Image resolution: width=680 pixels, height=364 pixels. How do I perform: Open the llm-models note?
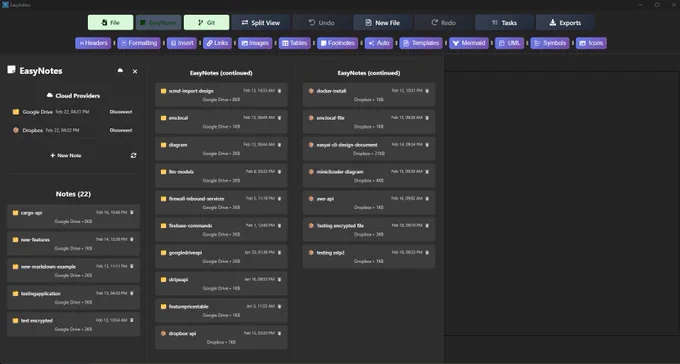221,176
